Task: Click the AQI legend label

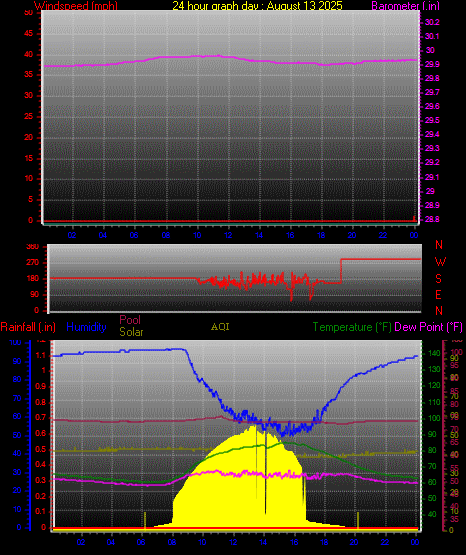Action: tap(220, 327)
